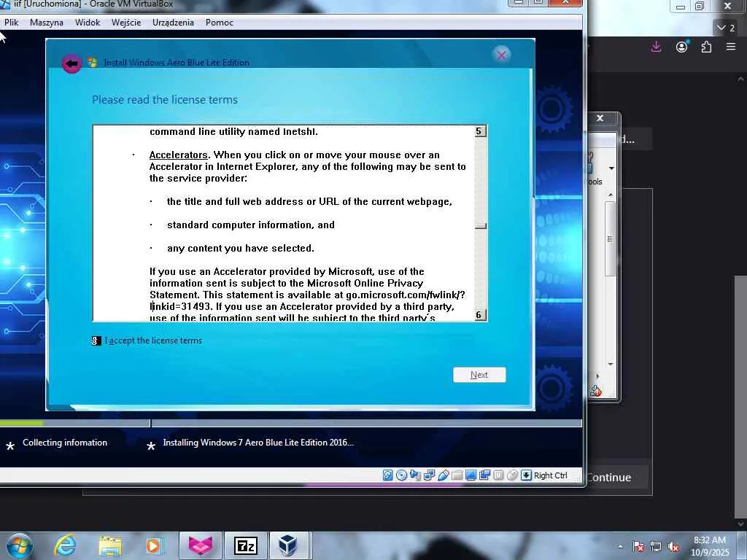Image resolution: width=747 pixels, height=560 pixels.
Task: Open the tab list dropdown showing 2
Action: point(726,28)
